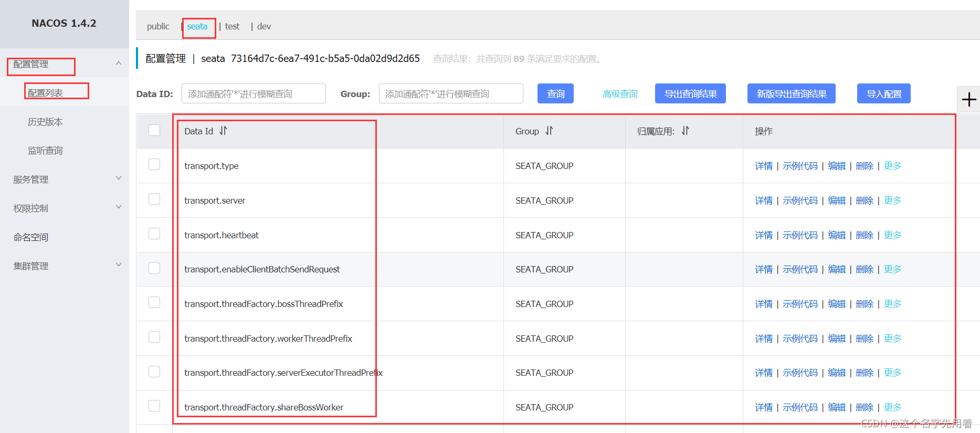980x433 pixels.
Task: Switch to the test namespace tab
Action: coord(232,26)
